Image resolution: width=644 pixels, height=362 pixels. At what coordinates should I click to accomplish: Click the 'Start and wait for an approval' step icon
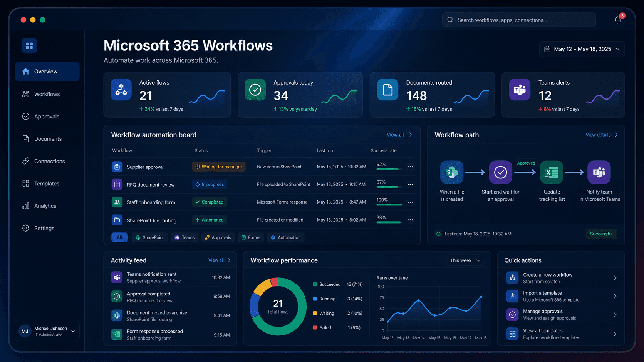click(500, 172)
